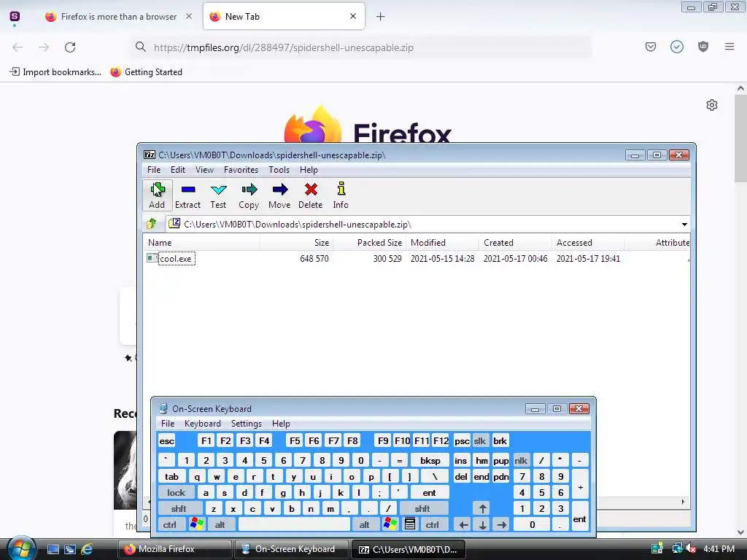The image size is (747, 560).
Task: Sort by the Packed Size column
Action: pyautogui.click(x=369, y=243)
